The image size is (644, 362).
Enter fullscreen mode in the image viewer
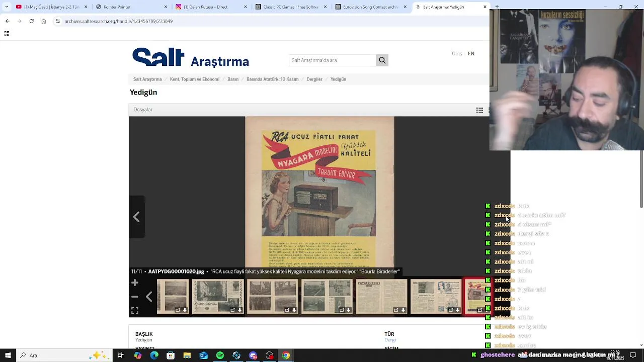[x=135, y=310]
